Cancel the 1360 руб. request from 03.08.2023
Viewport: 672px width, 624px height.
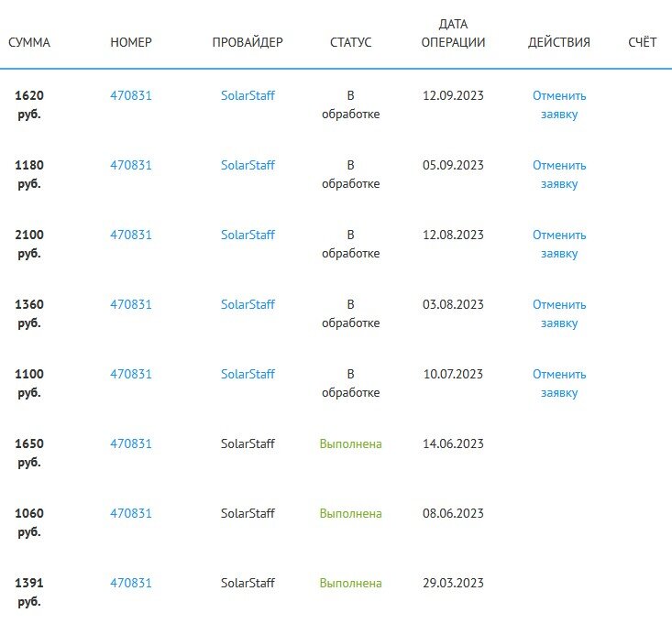(559, 314)
